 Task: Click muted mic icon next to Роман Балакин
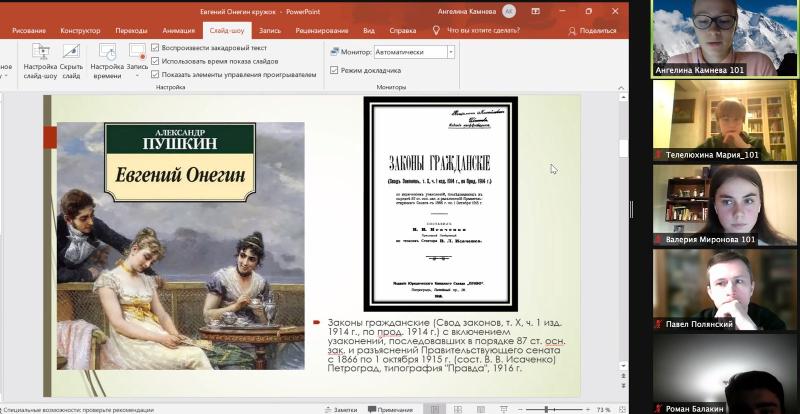pos(659,408)
